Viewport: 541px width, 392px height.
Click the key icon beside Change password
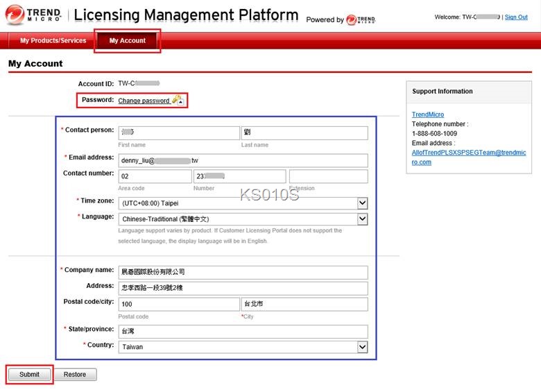178,100
